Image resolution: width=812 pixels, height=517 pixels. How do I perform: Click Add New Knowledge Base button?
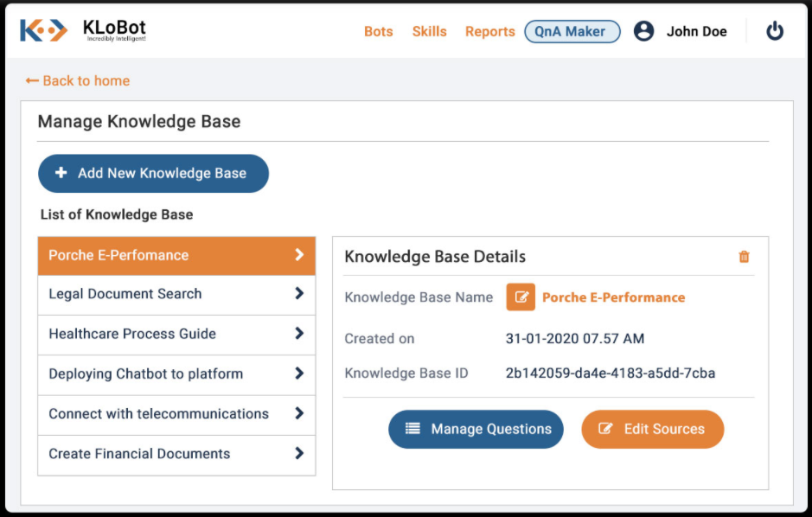pos(153,173)
